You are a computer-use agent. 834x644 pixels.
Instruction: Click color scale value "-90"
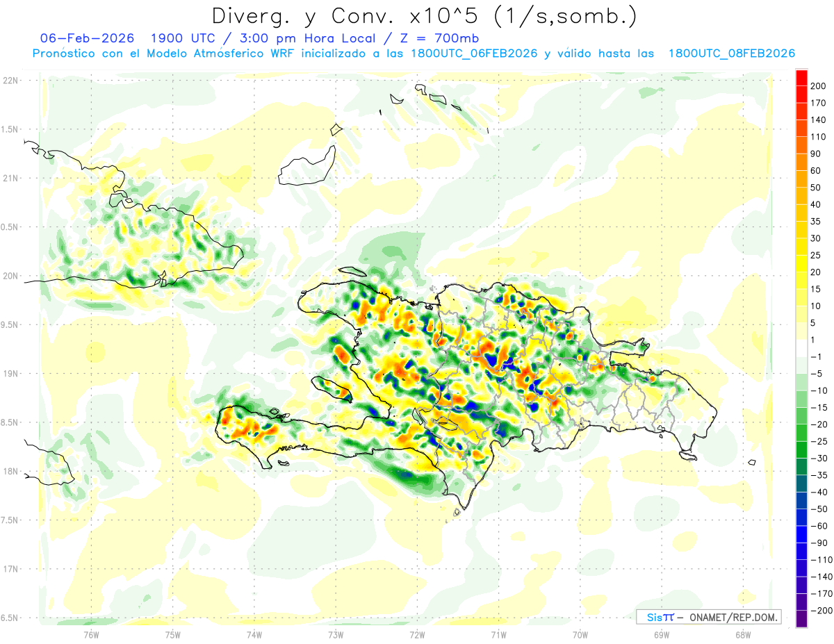(820, 543)
